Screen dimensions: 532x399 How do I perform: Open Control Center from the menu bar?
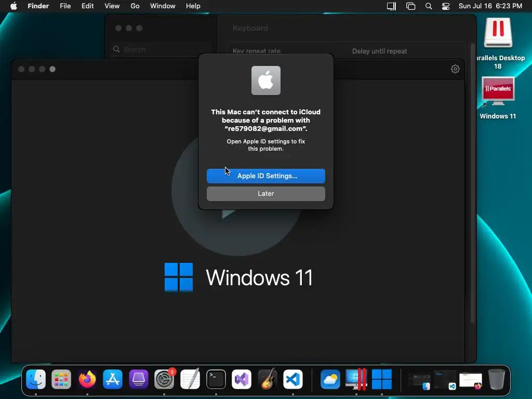click(x=445, y=6)
